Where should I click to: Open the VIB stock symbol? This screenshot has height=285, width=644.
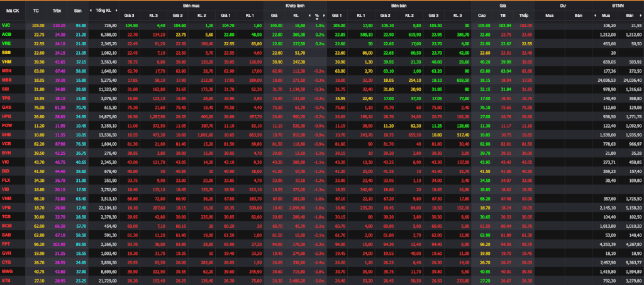(6, 189)
